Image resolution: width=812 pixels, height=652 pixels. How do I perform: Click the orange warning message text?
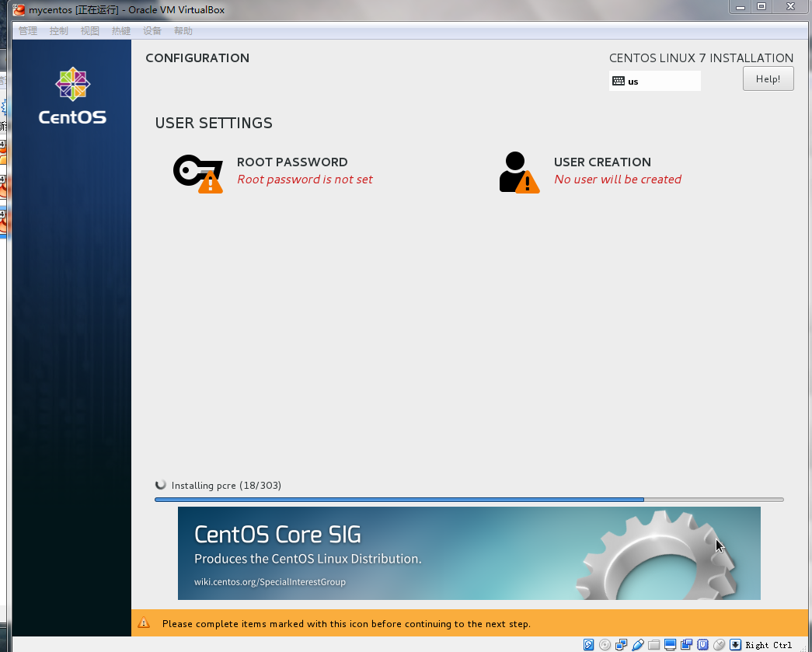(x=347, y=624)
